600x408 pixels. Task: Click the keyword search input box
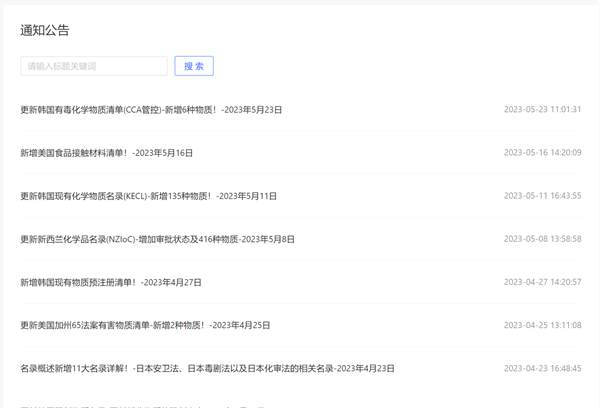click(x=94, y=66)
